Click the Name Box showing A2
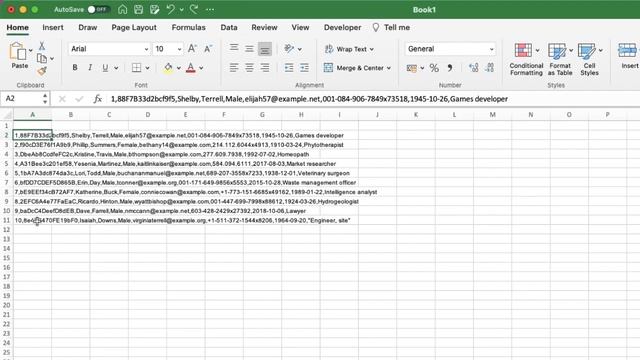The image size is (640, 360). (x=23, y=99)
